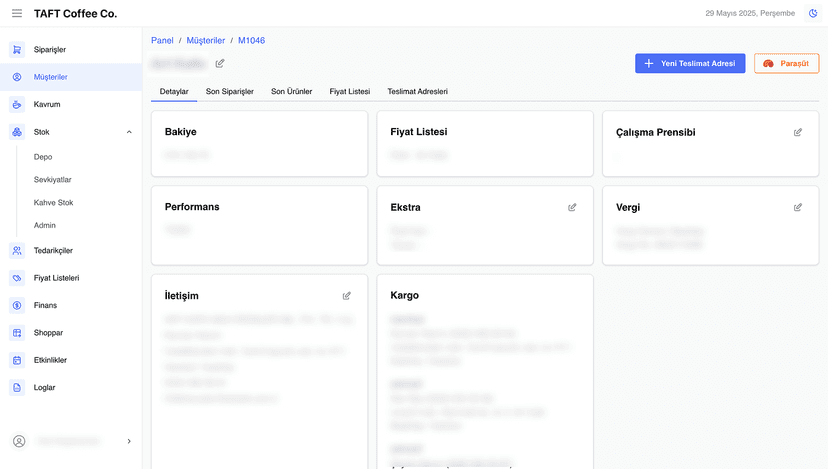The height and width of the screenshot is (469, 828).
Task: Expand the user profile chevron
Action: 129,441
